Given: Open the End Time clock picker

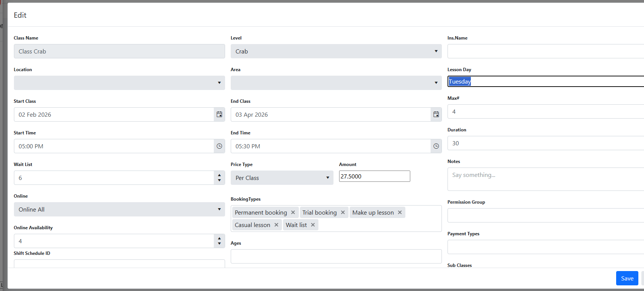Looking at the screenshot, I should pyautogui.click(x=436, y=146).
